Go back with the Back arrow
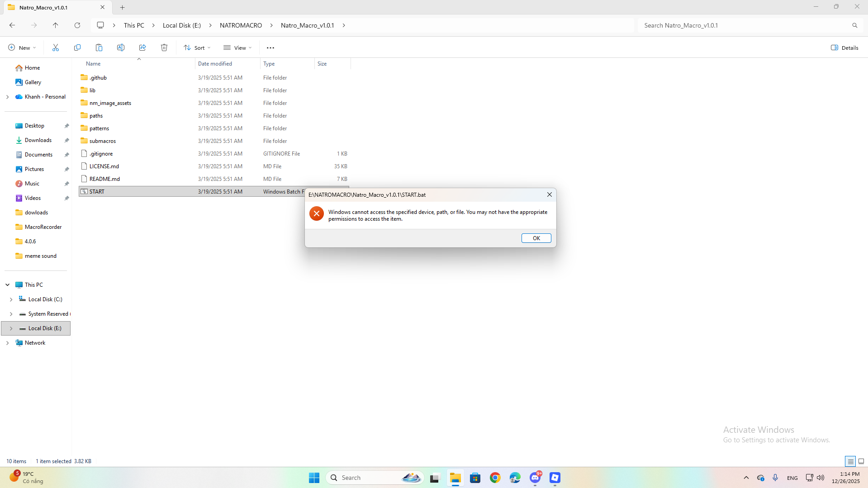Screen dimensions: 868x488 coord(12,25)
